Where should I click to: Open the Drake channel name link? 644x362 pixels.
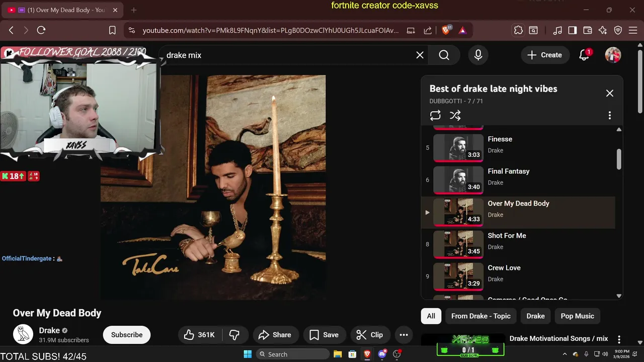pyautogui.click(x=49, y=330)
